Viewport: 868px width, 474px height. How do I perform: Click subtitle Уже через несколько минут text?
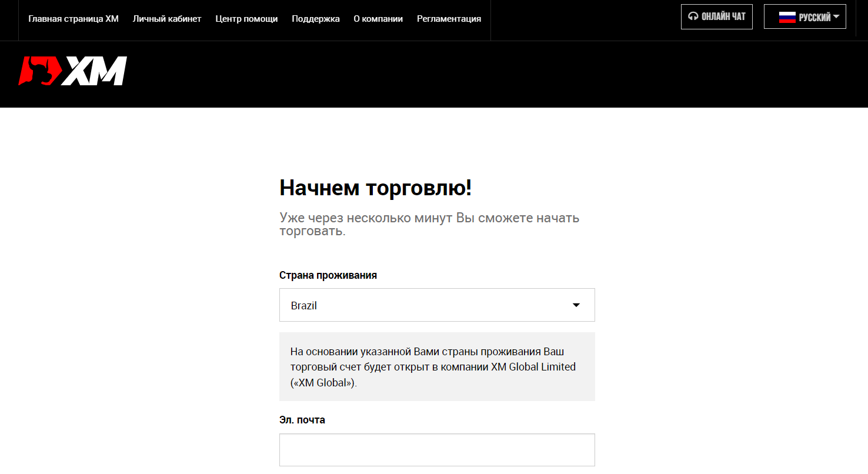tap(429, 224)
